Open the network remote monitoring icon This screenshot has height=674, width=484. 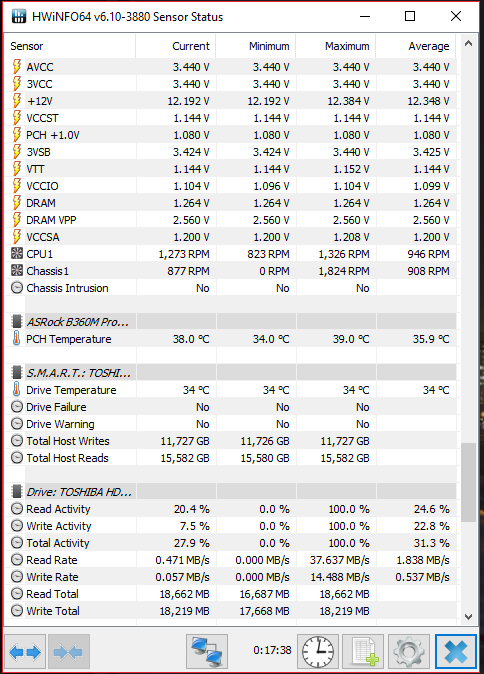click(207, 652)
